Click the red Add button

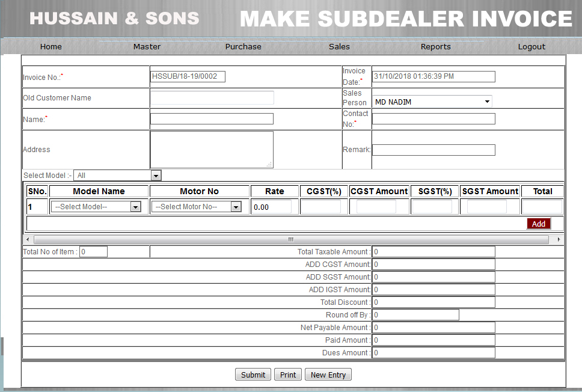click(x=538, y=224)
